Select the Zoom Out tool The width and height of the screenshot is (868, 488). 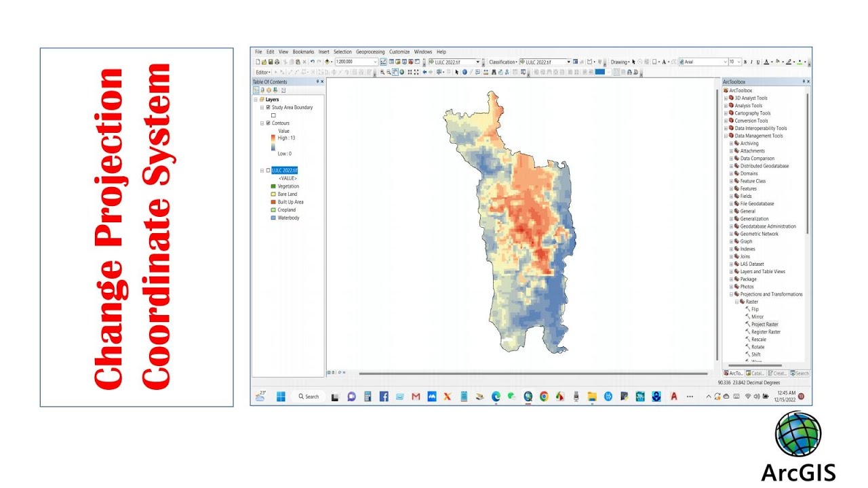389,72
